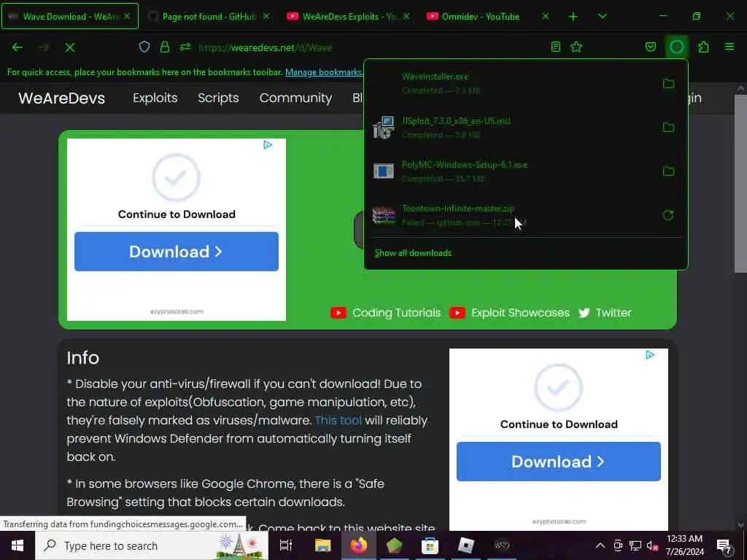Click the ad choices icon on lower-right ad
This screenshot has height=560, width=747.
[x=650, y=355]
